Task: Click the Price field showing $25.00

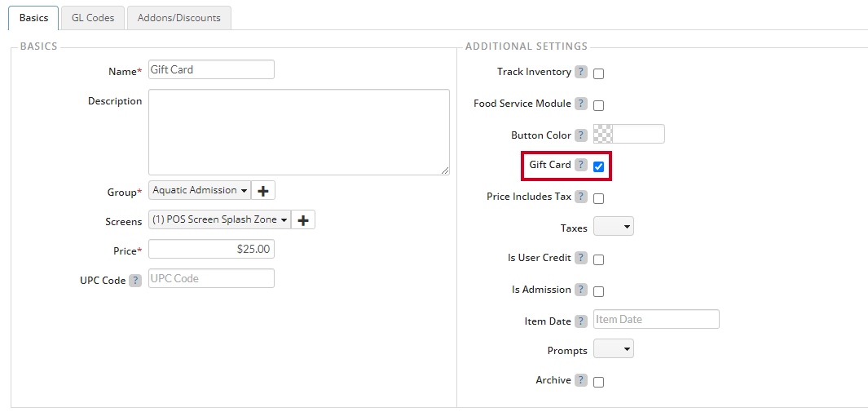Action: click(211, 249)
